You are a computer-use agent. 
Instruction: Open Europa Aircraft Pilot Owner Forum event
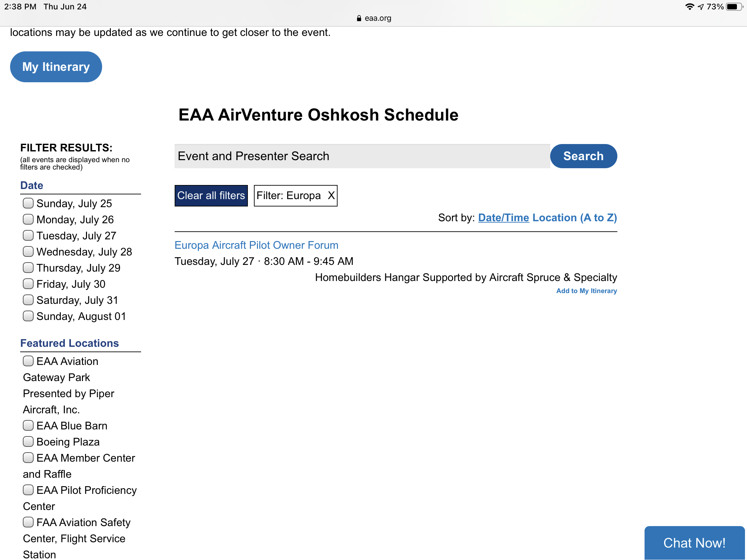click(256, 245)
